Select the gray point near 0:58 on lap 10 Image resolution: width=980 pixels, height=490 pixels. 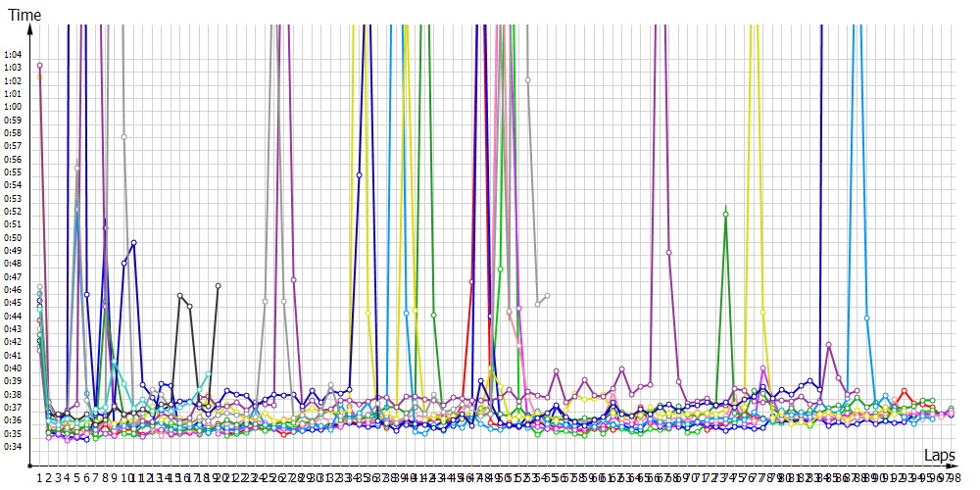tap(123, 137)
